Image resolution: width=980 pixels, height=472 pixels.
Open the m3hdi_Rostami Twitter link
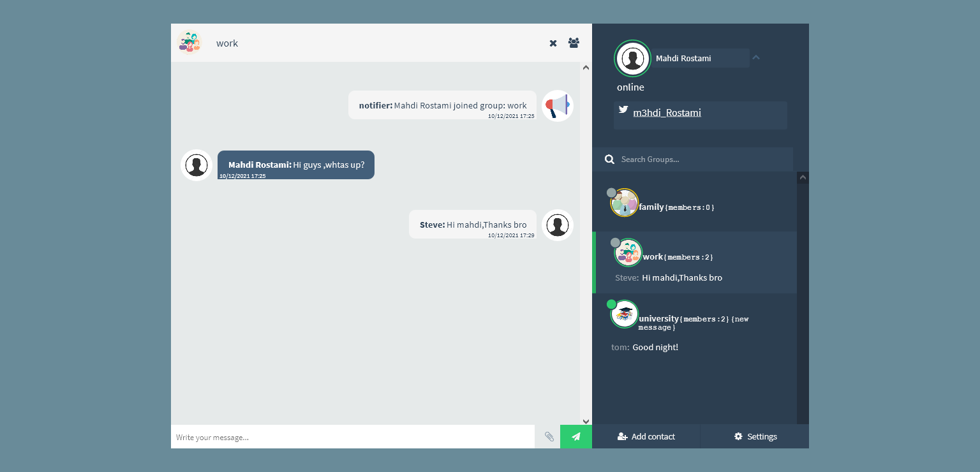[x=667, y=113]
